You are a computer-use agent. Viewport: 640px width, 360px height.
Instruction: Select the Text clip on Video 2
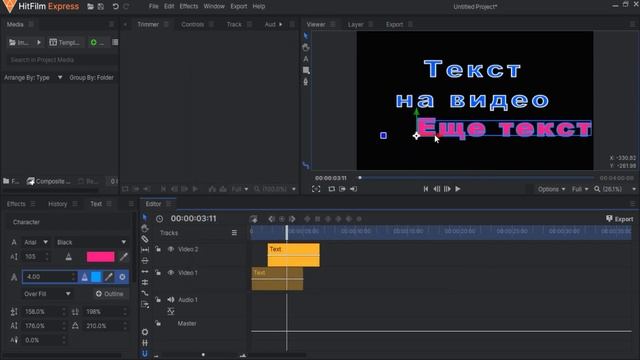pyautogui.click(x=293, y=255)
